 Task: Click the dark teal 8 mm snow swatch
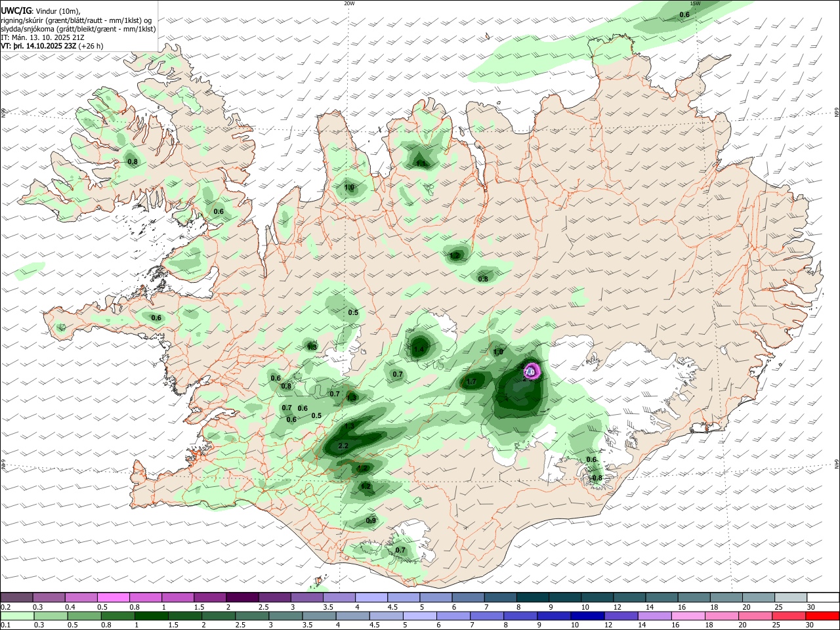pos(532,597)
